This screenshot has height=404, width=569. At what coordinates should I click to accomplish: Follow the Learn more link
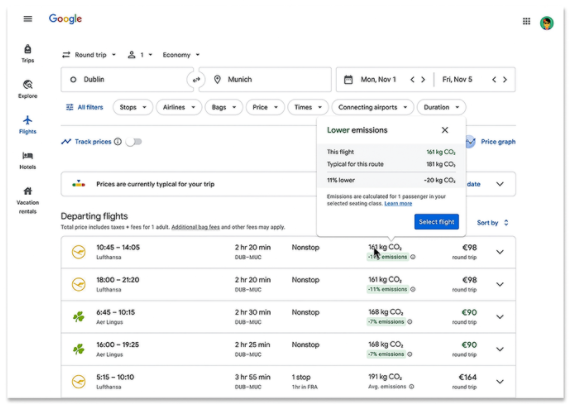[x=398, y=204]
